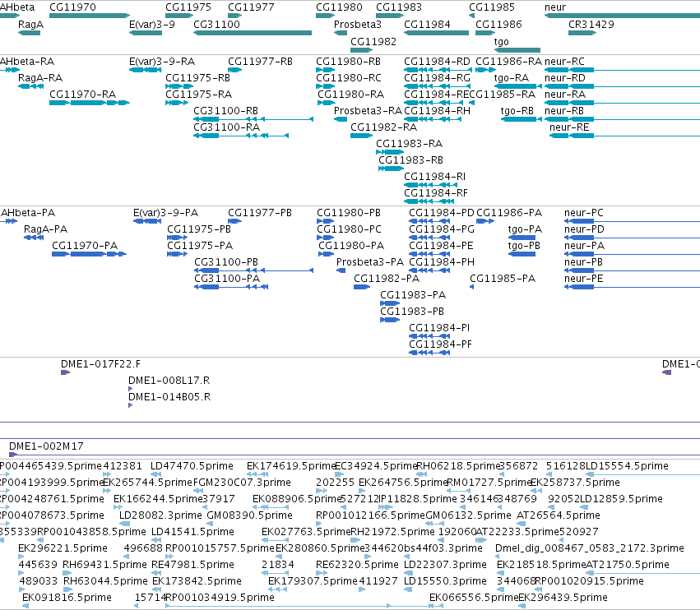
Task: Select the CG11983 gene label
Action: [399, 7]
